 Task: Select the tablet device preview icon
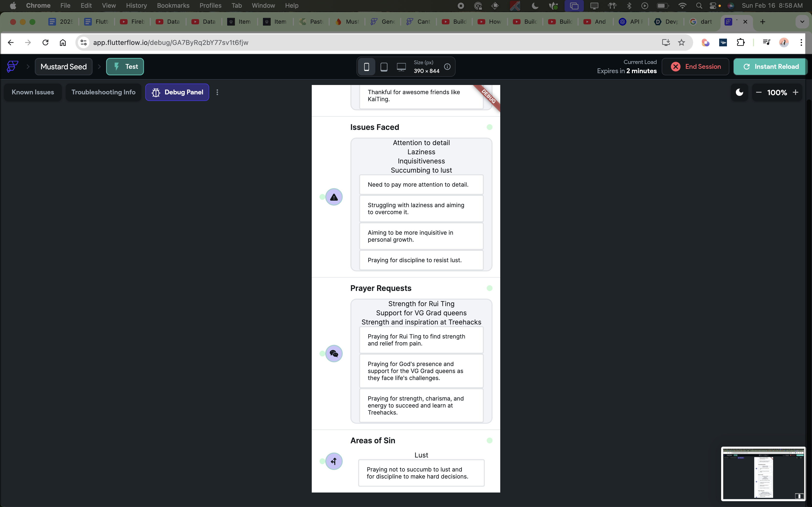click(384, 67)
